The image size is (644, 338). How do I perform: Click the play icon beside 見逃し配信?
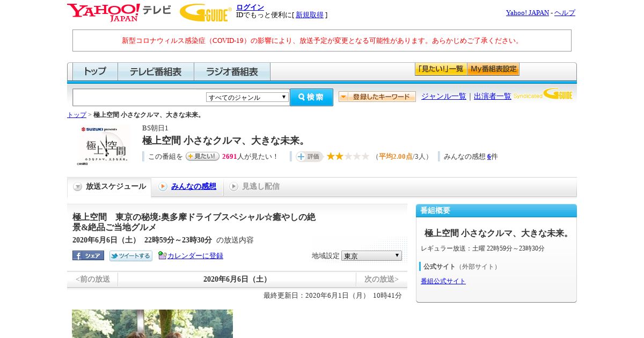tap(233, 187)
